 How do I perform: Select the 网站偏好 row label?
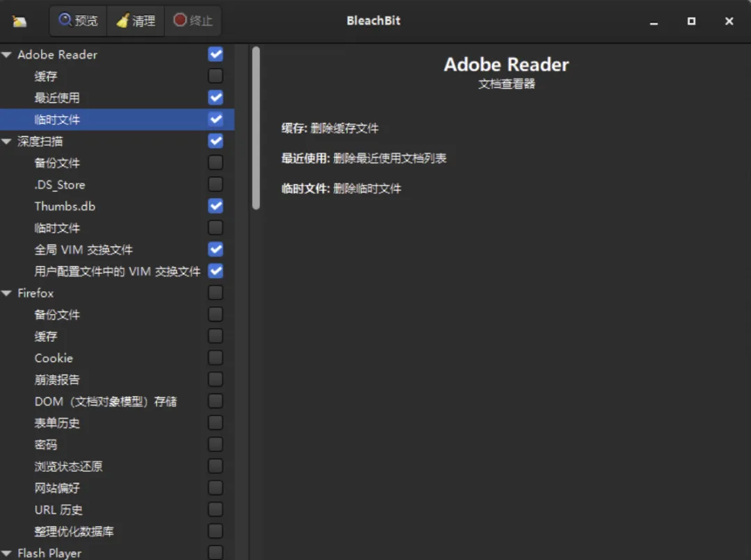pos(57,488)
